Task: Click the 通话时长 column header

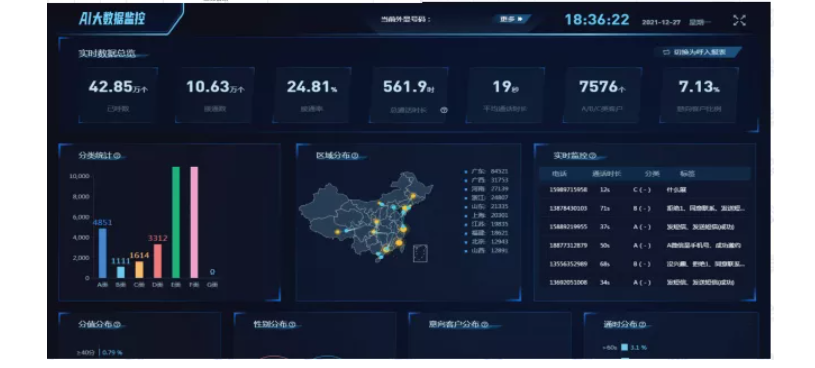Action: coord(606,174)
